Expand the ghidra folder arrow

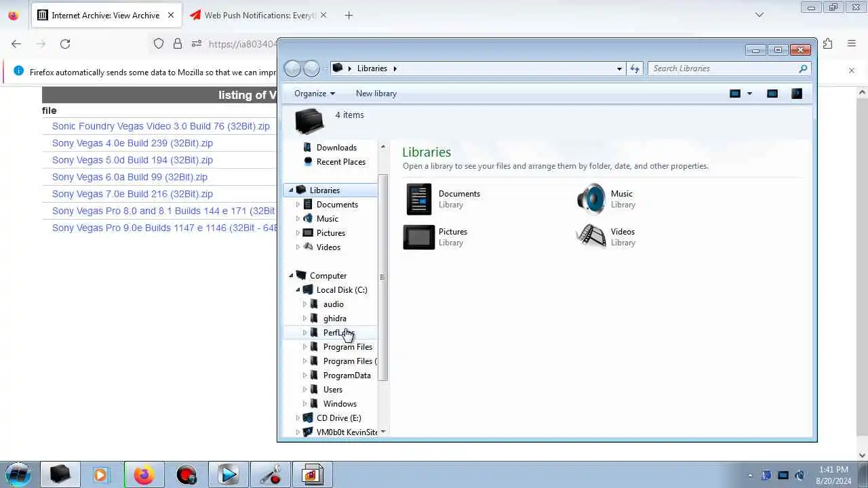(x=304, y=319)
